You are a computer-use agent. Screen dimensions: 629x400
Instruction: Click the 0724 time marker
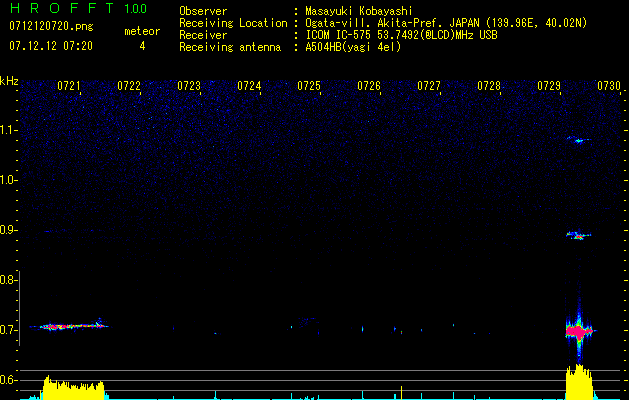coord(249,85)
